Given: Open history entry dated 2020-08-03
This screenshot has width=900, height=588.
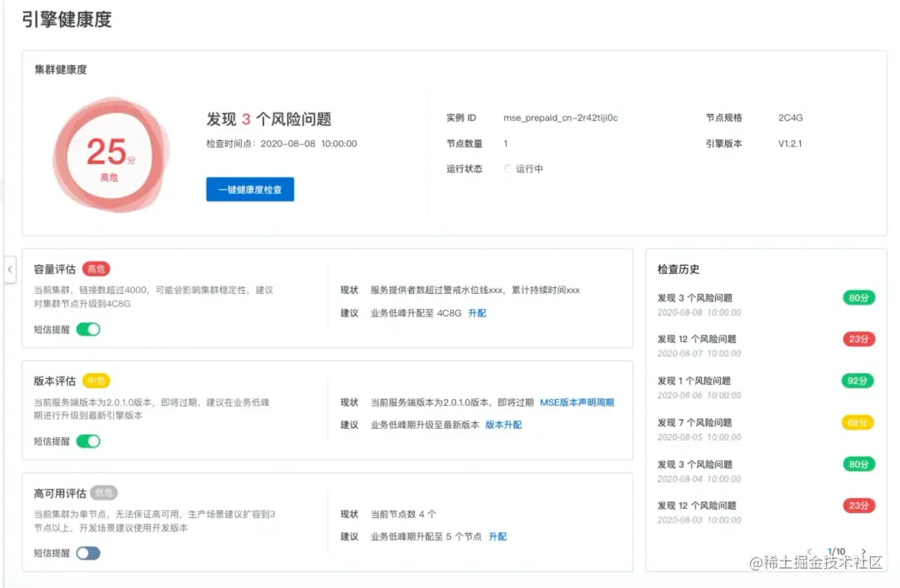Looking at the screenshot, I should [x=766, y=512].
